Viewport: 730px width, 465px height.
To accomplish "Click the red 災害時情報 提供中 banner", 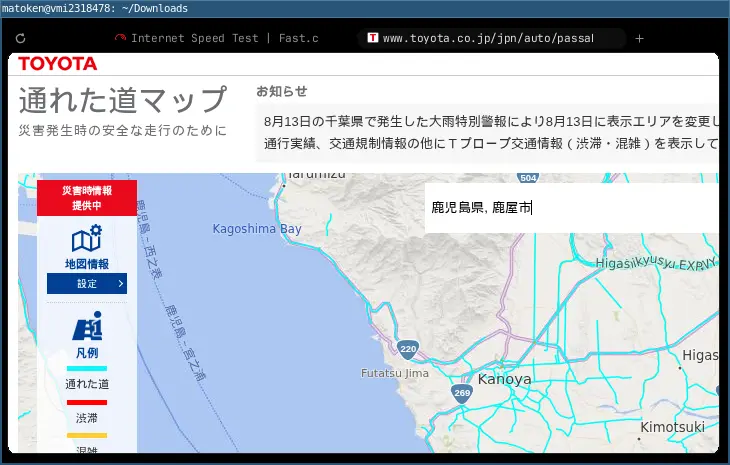I will (x=87, y=198).
